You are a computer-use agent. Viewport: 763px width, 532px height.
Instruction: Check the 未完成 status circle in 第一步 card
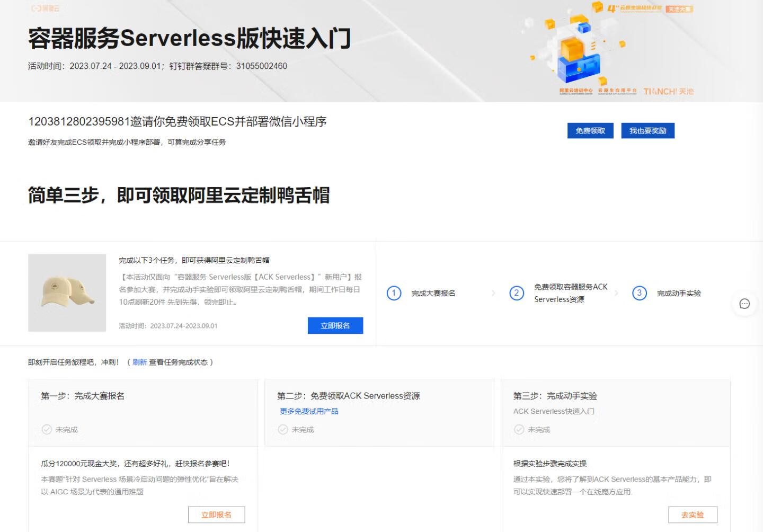click(x=46, y=430)
